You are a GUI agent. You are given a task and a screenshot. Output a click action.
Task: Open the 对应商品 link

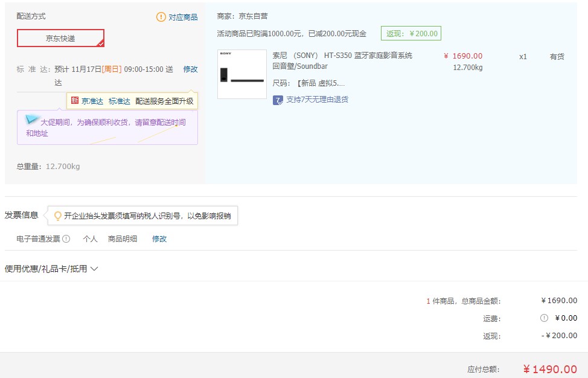tap(183, 18)
